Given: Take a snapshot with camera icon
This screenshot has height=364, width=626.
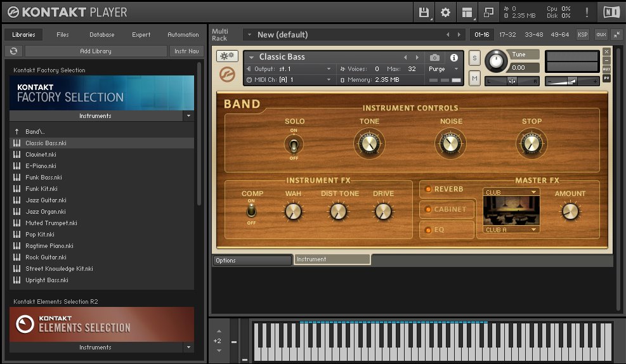Looking at the screenshot, I should coord(434,58).
